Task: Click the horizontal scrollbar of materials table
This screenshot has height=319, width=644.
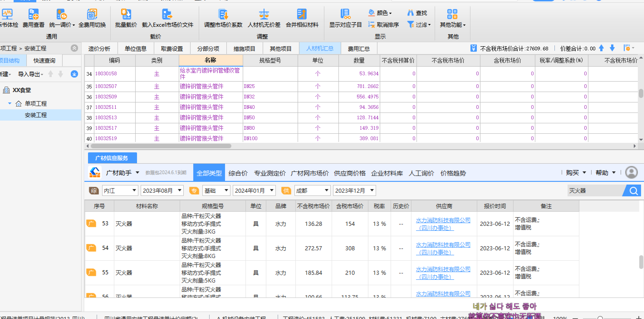Action: pos(161,146)
